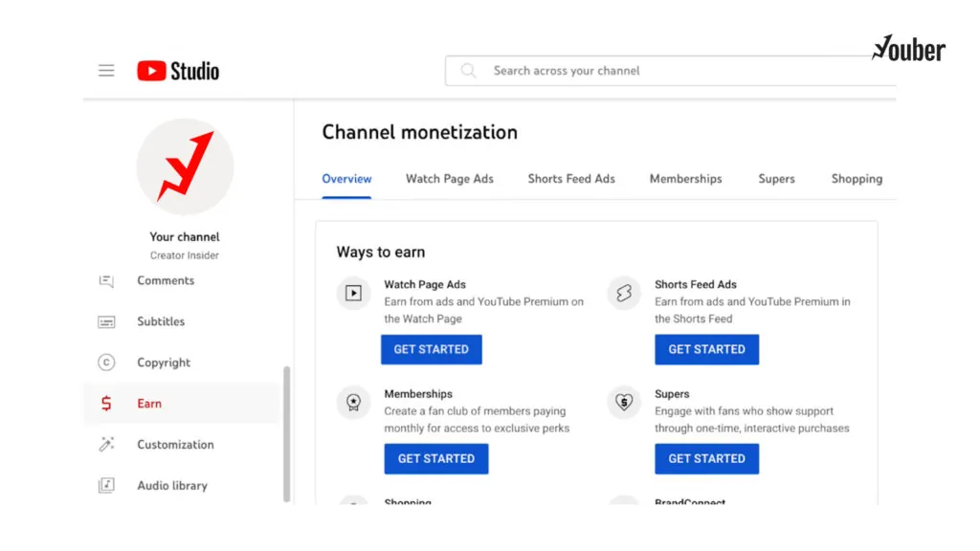980x551 pixels.
Task: Click the Customization magic wand icon
Action: coord(106,444)
